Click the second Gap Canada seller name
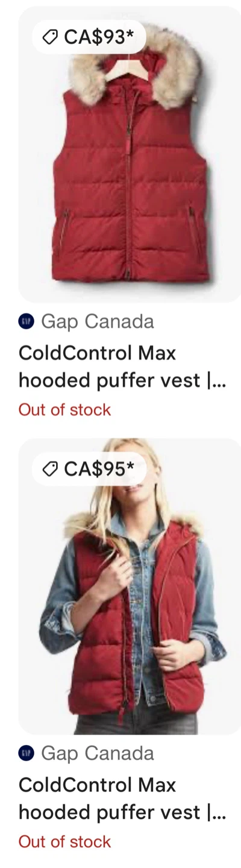 pyautogui.click(x=98, y=753)
